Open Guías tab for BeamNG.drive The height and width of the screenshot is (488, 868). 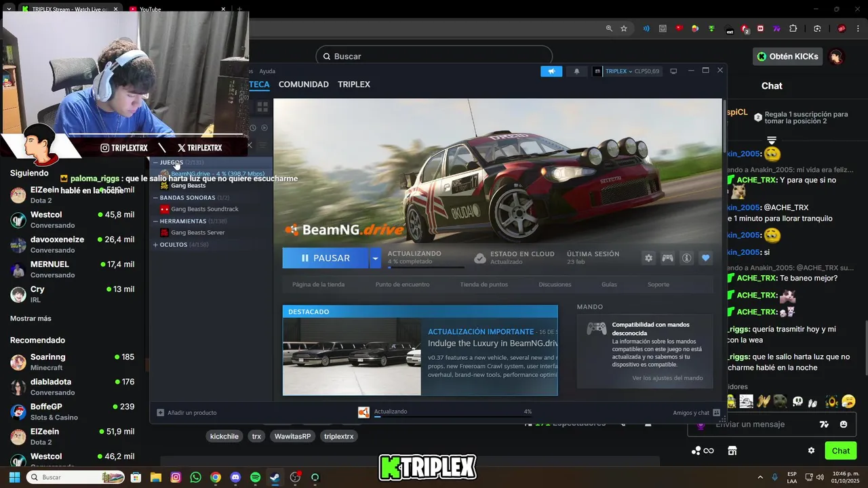pos(609,285)
